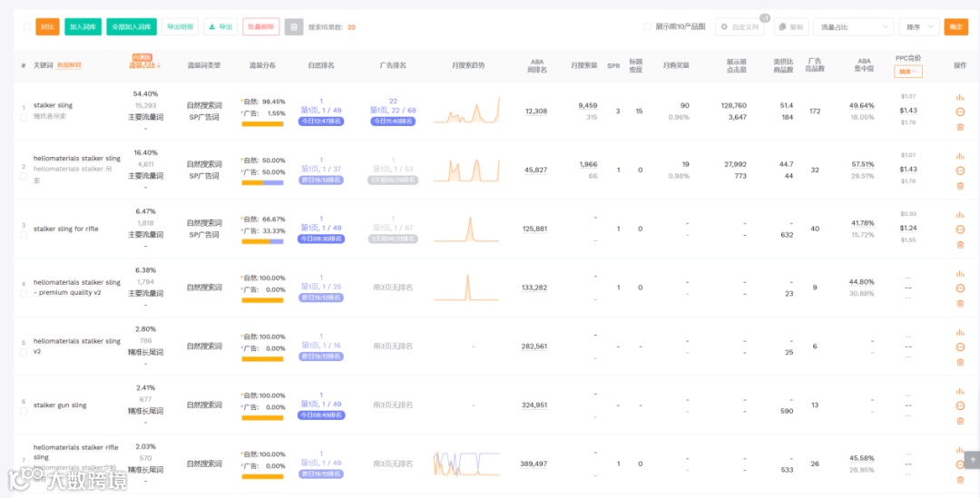Open chart icon for hellomaterials stalker sling row
Image resolution: width=980 pixels, height=498 pixels.
pos(960,156)
